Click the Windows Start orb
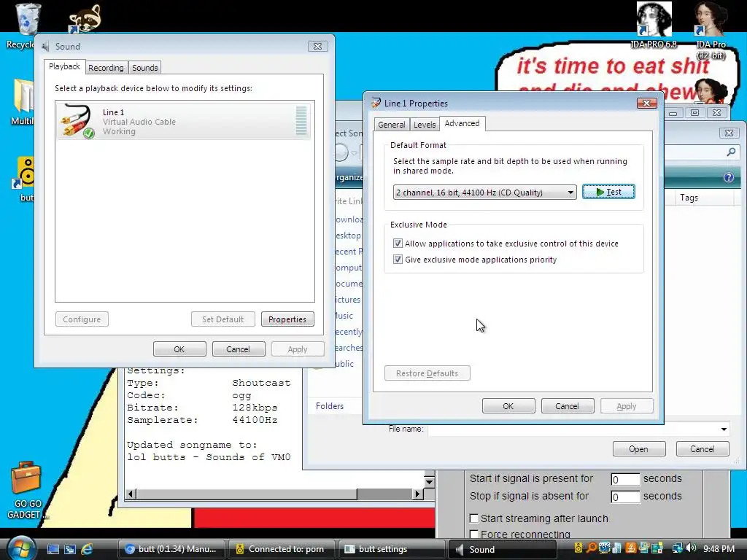Viewport: 747px width, 560px height. coord(21,548)
